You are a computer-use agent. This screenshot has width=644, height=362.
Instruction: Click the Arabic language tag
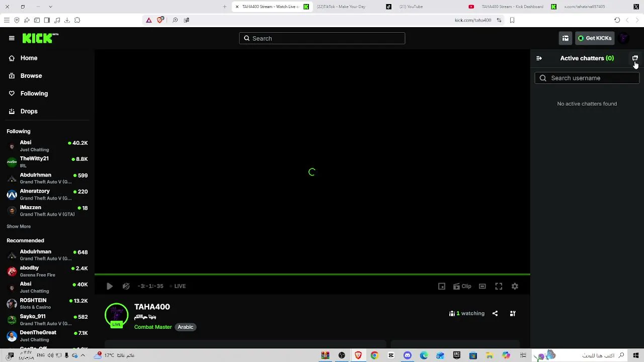click(x=185, y=327)
